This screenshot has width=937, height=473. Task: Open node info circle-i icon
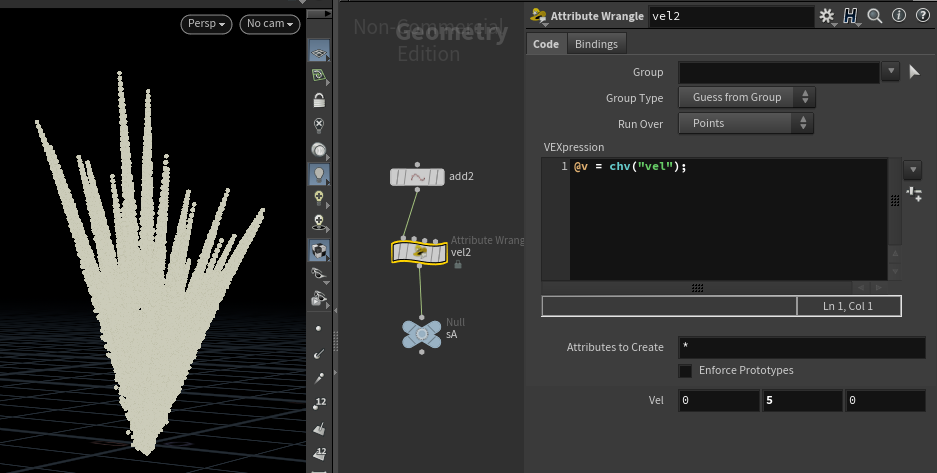pyautogui.click(x=899, y=16)
